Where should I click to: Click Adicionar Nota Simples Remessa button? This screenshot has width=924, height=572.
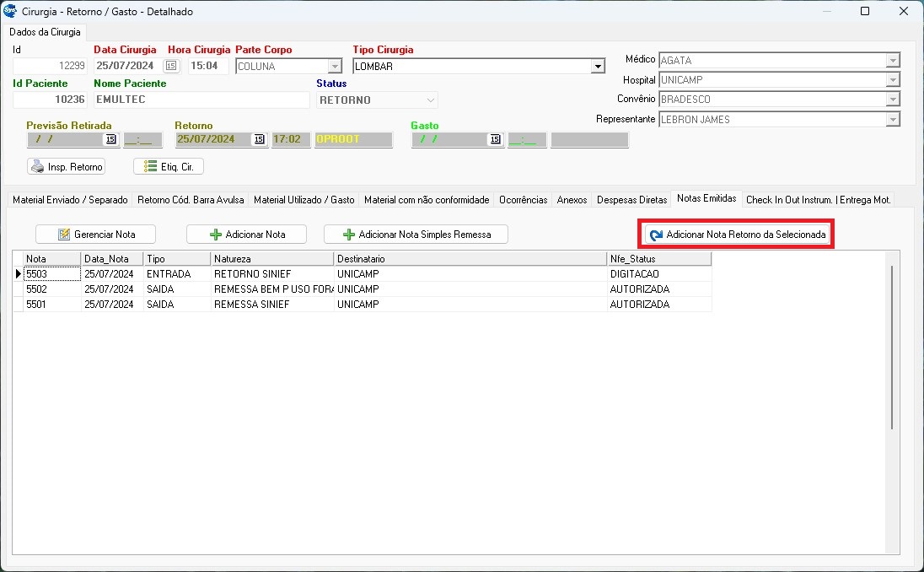[x=416, y=235]
